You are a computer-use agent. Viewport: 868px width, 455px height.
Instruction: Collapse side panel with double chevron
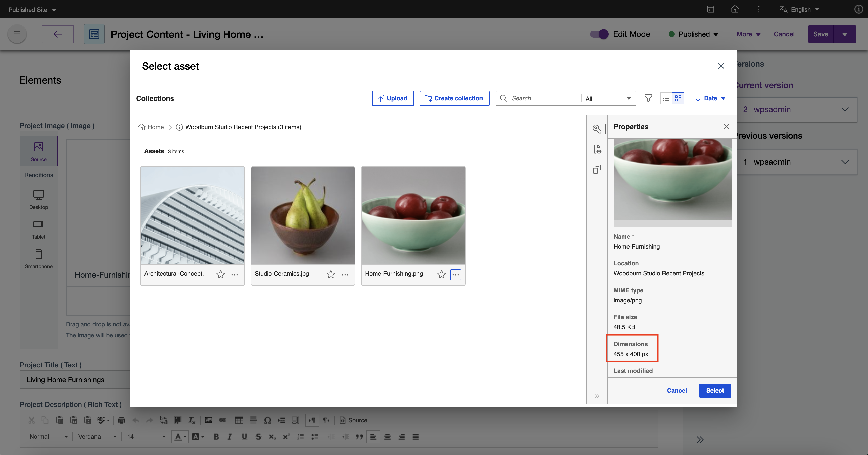pyautogui.click(x=597, y=395)
